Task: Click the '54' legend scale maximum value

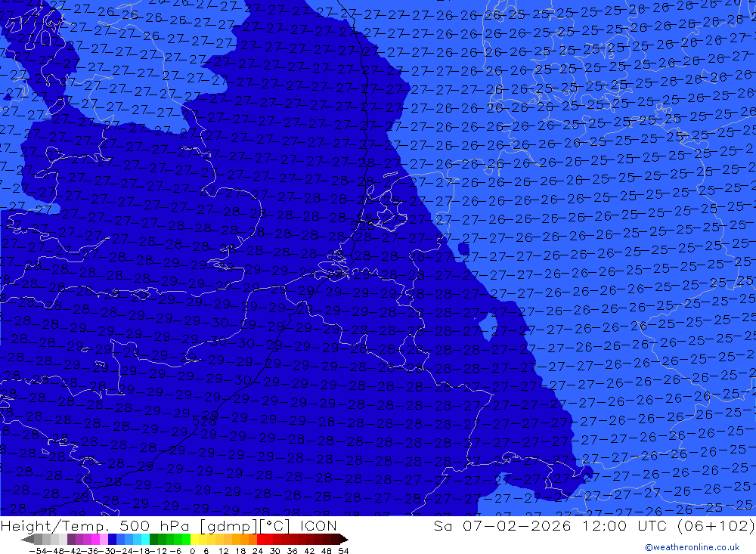Action: [x=343, y=551]
